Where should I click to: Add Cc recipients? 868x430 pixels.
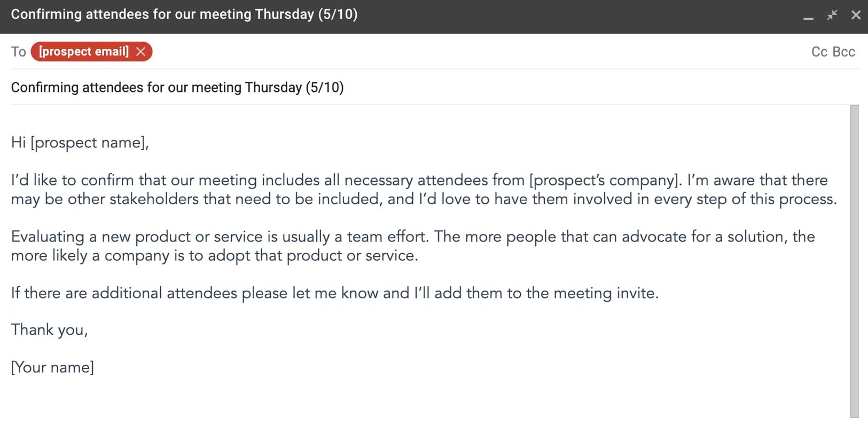[x=819, y=52]
